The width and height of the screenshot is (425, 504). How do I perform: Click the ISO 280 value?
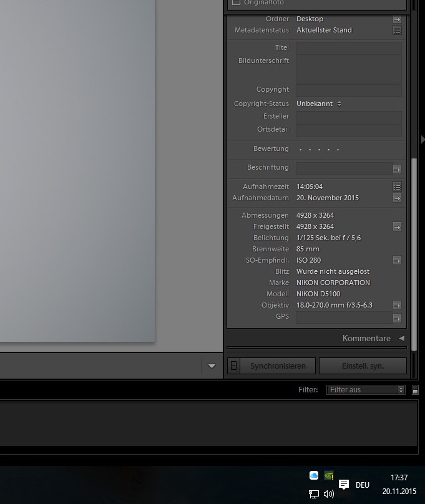coord(308,260)
